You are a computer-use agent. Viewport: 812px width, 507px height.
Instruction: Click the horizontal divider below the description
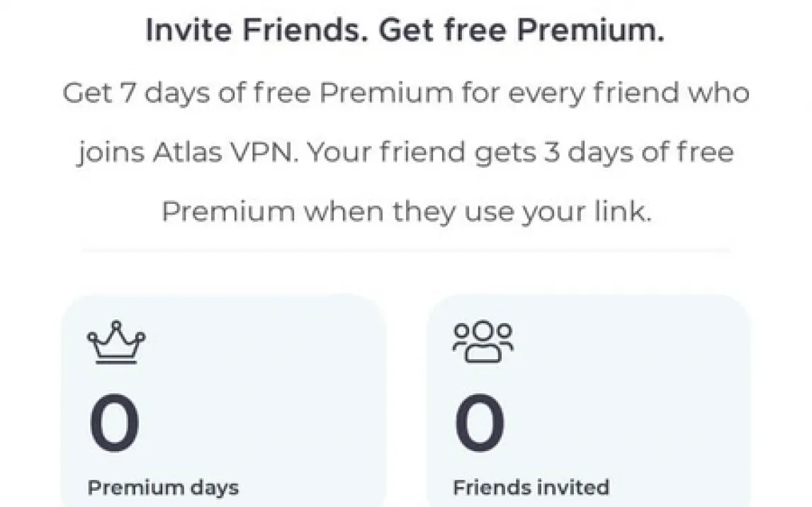[x=405, y=250]
